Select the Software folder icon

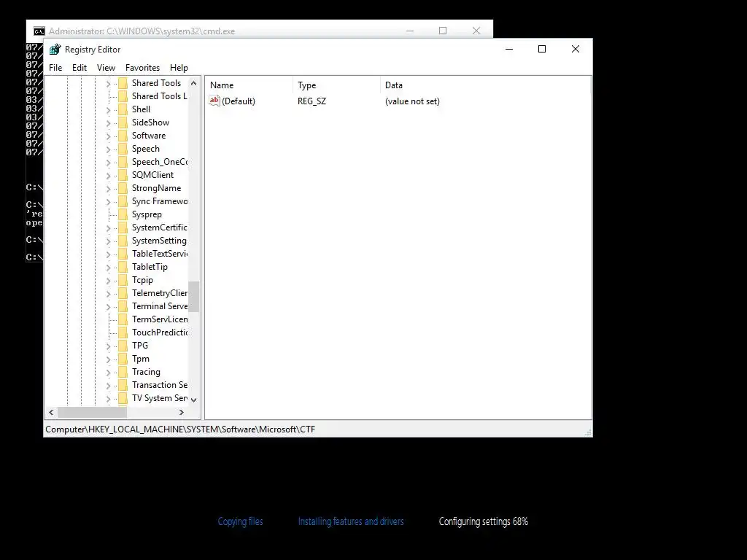tap(123, 136)
